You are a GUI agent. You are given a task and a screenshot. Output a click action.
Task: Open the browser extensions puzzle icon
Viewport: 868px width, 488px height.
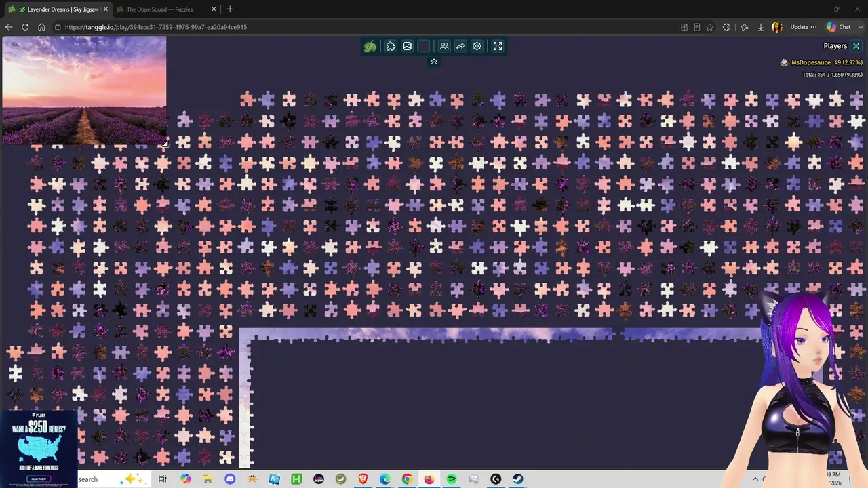point(726,27)
